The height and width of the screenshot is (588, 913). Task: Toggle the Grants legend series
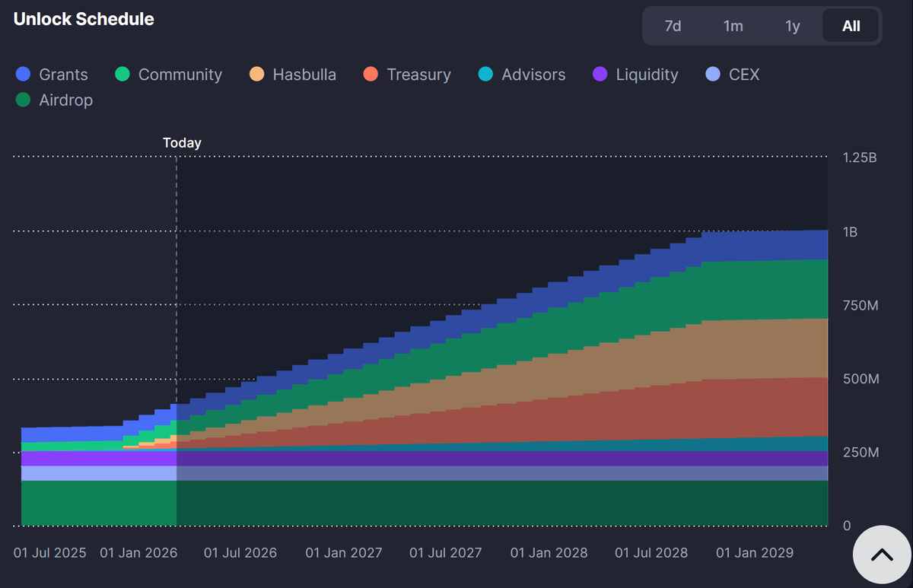tap(52, 75)
